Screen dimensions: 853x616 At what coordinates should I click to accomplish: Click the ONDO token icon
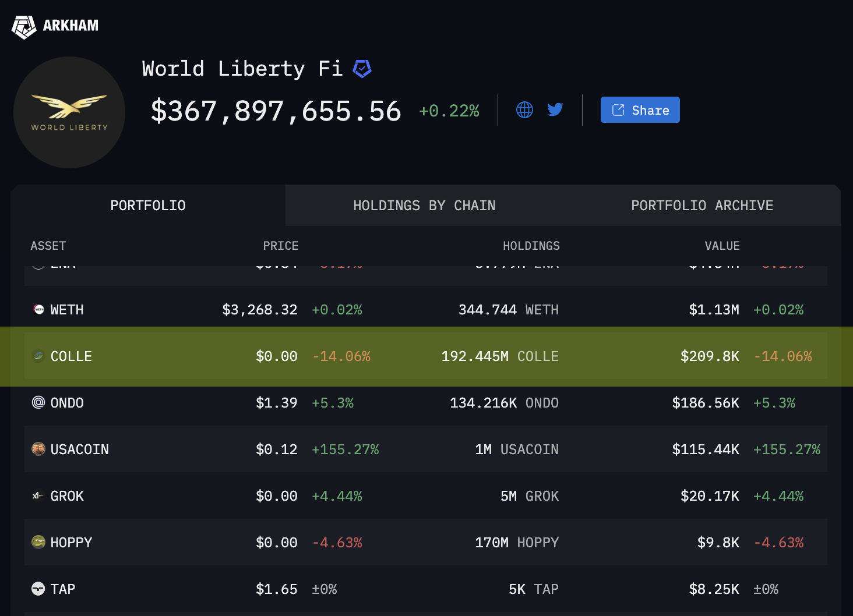(x=37, y=402)
